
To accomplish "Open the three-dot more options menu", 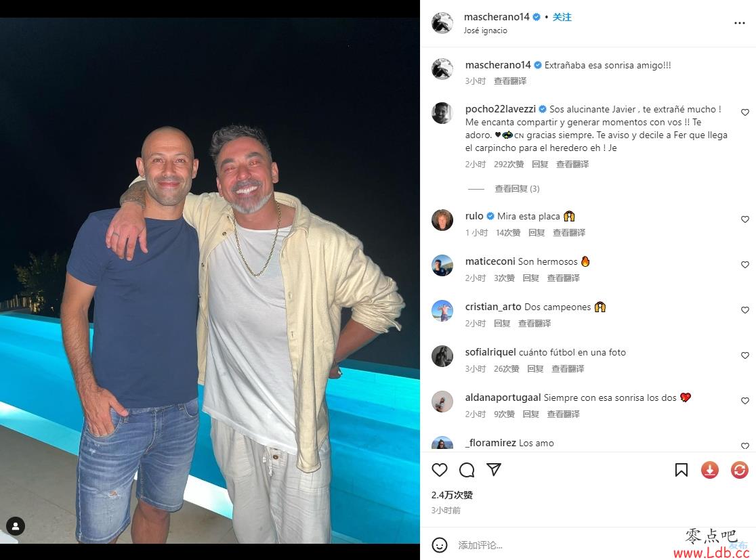I will point(740,23).
